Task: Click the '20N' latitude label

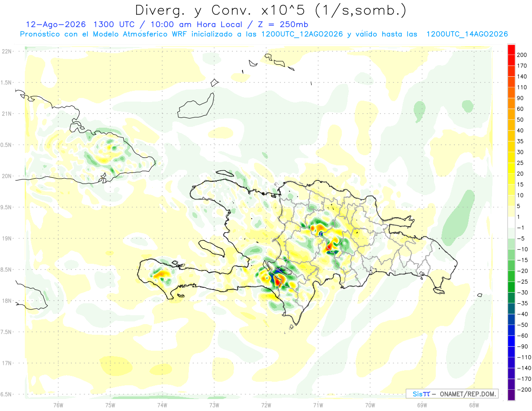Action: [6, 176]
